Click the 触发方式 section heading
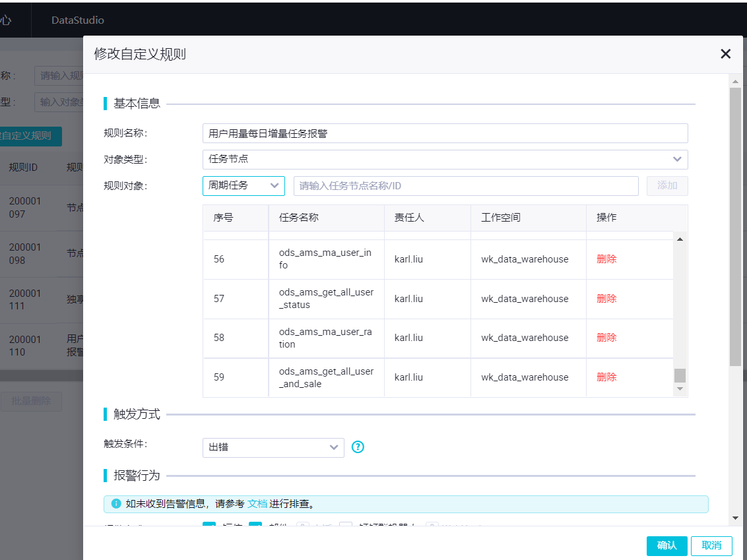Viewport: 747px width, 560px height. click(137, 414)
